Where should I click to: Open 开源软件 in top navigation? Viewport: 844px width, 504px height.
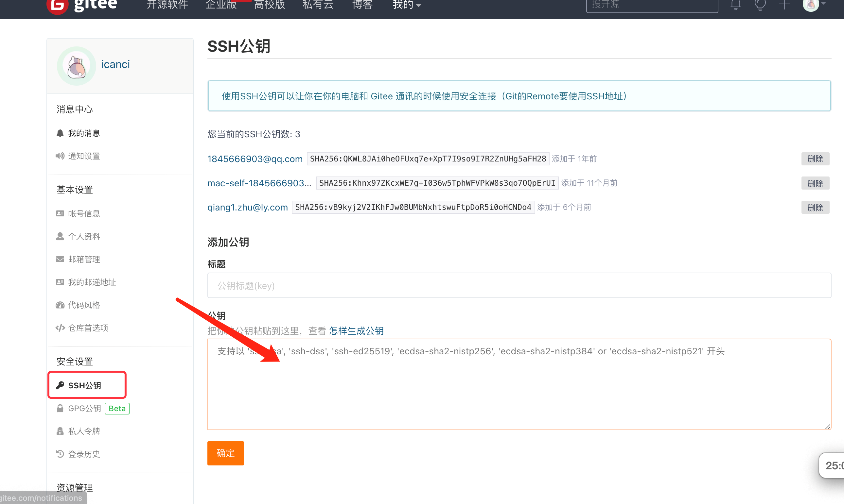[167, 5]
